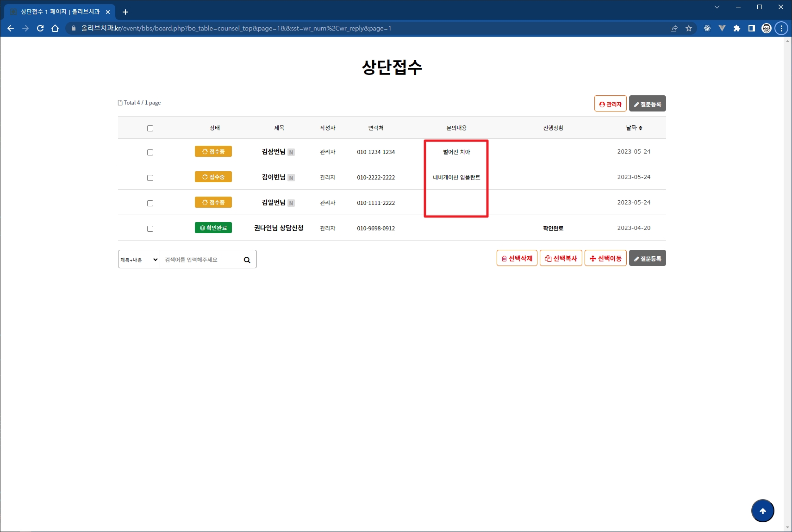792x532 pixels.
Task: Tick the checkbox for 권다인님 상담신청 row
Action: (150, 229)
